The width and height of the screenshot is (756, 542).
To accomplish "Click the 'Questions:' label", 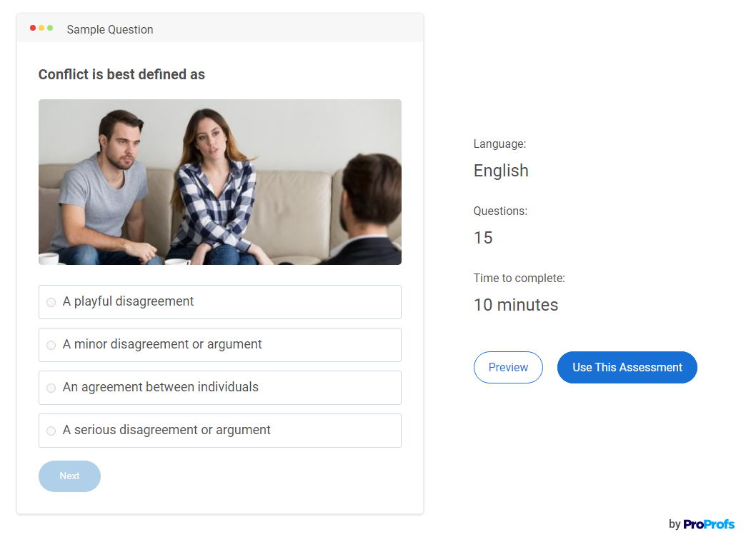I will [500, 211].
